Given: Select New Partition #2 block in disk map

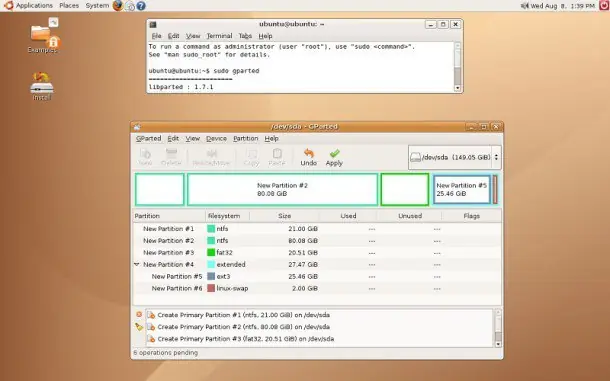Looking at the screenshot, I should point(282,190).
